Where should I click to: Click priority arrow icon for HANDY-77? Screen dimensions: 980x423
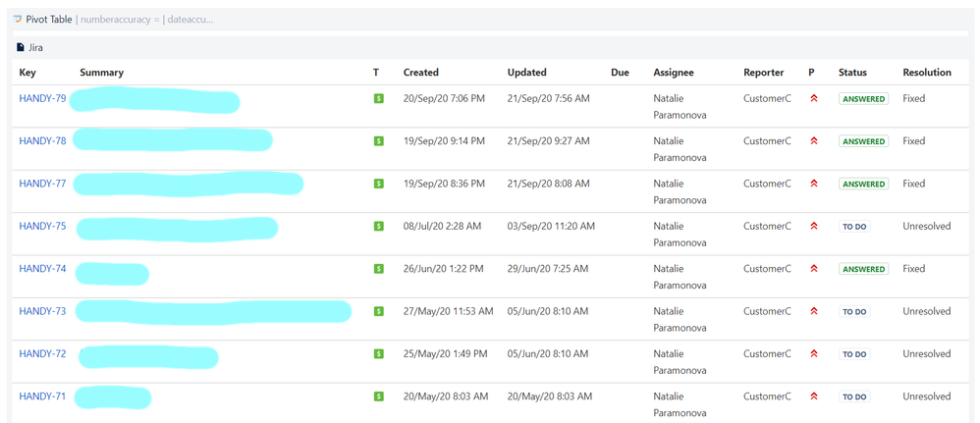(x=814, y=184)
